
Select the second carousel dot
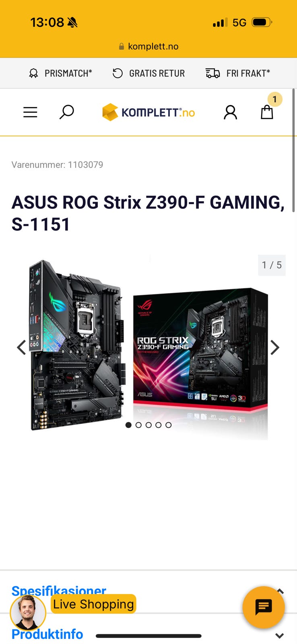pyautogui.click(x=138, y=425)
